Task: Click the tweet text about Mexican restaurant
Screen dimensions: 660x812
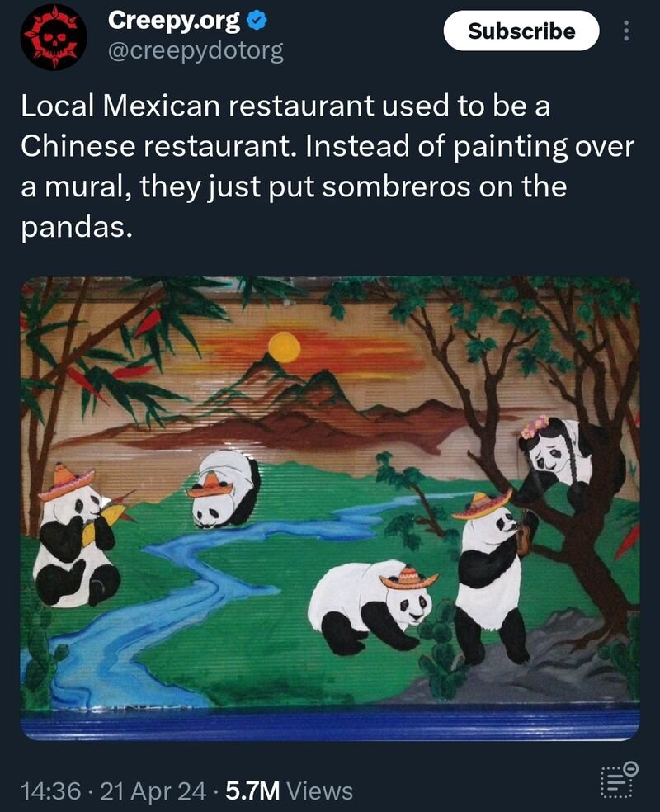Action: [328, 166]
